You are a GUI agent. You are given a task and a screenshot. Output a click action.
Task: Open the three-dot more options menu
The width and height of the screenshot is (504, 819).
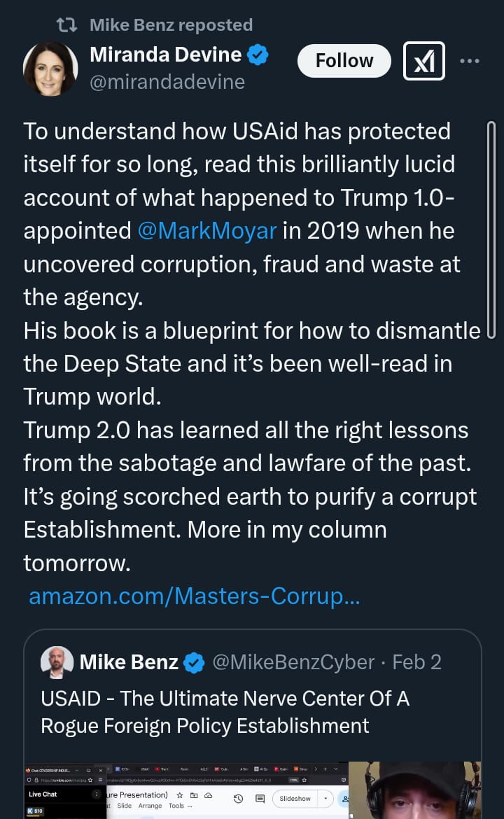tap(470, 61)
